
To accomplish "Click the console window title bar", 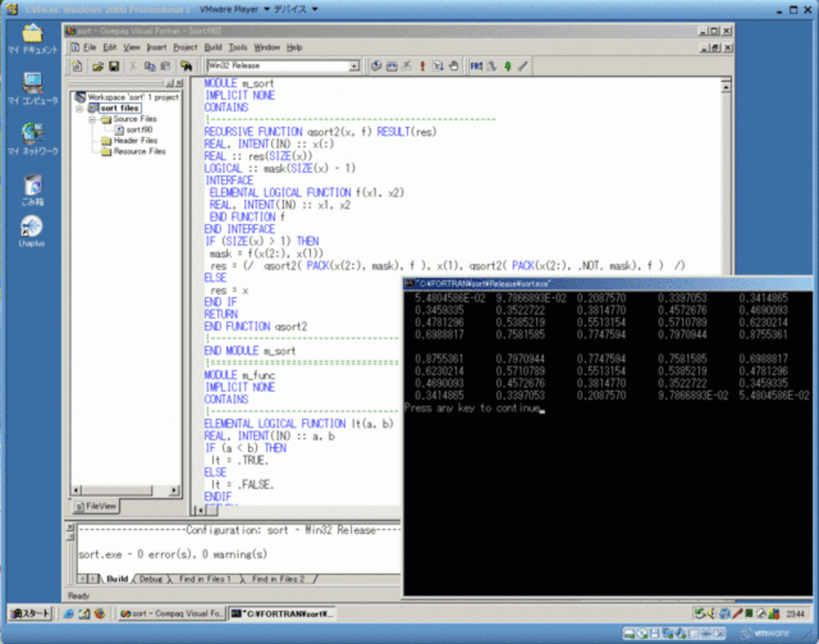I will point(607,284).
